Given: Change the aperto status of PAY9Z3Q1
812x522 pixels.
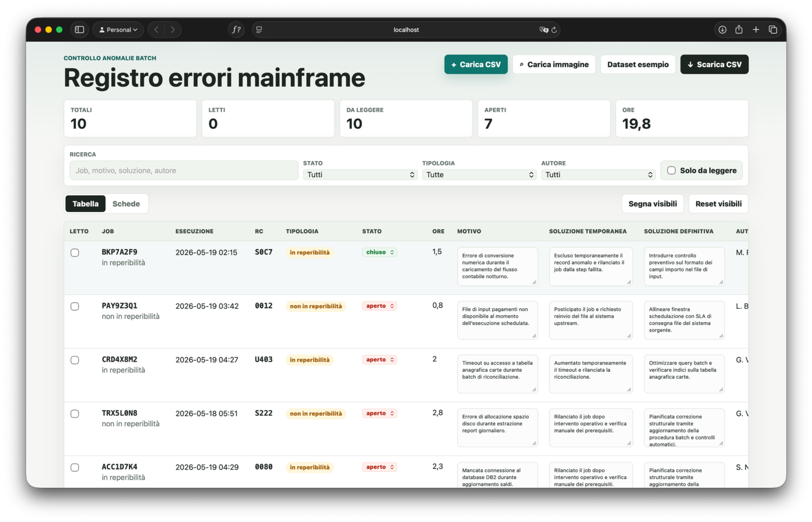Looking at the screenshot, I should pyautogui.click(x=379, y=306).
